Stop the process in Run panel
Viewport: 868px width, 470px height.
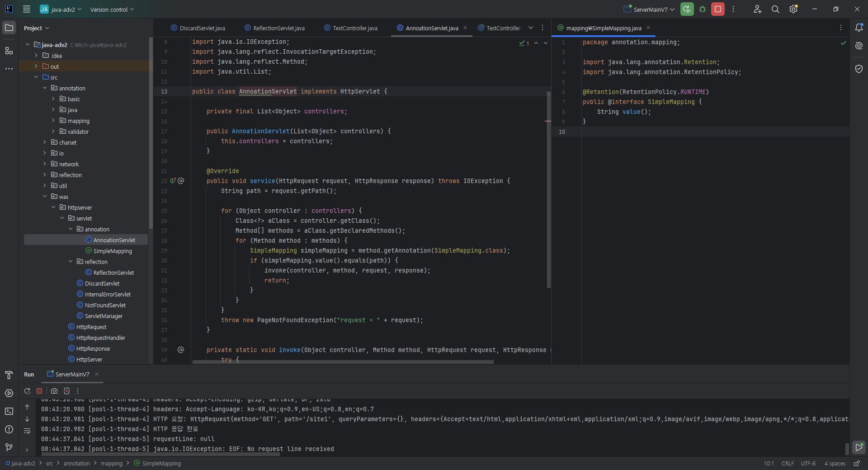click(x=39, y=391)
